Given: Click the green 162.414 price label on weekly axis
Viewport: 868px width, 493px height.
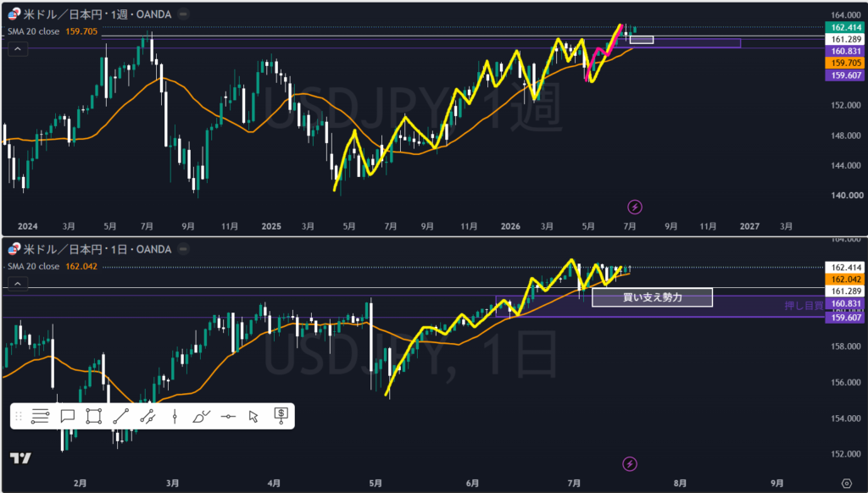Looking at the screenshot, I should pos(845,27).
